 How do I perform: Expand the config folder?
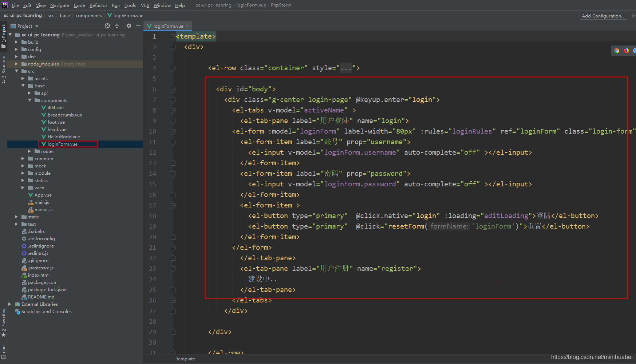16,50
